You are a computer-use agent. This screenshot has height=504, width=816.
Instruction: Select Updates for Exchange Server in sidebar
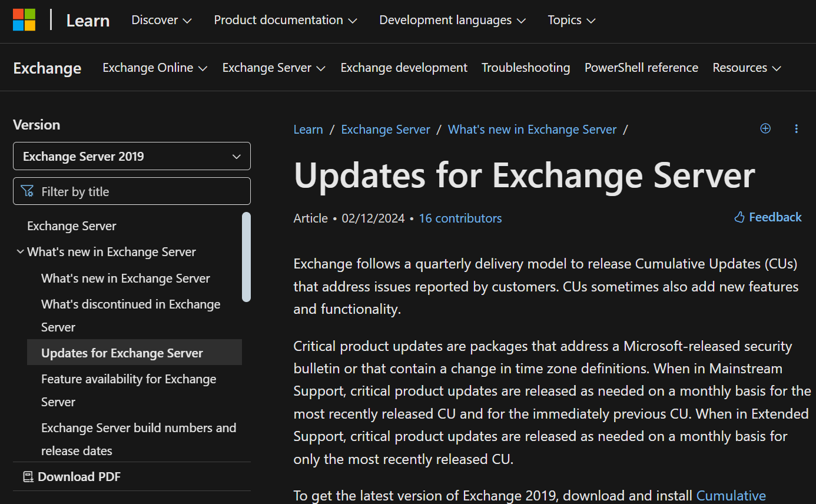[x=134, y=353]
